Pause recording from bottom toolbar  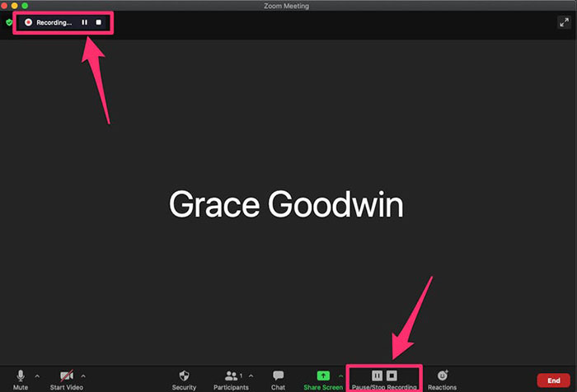(x=377, y=376)
